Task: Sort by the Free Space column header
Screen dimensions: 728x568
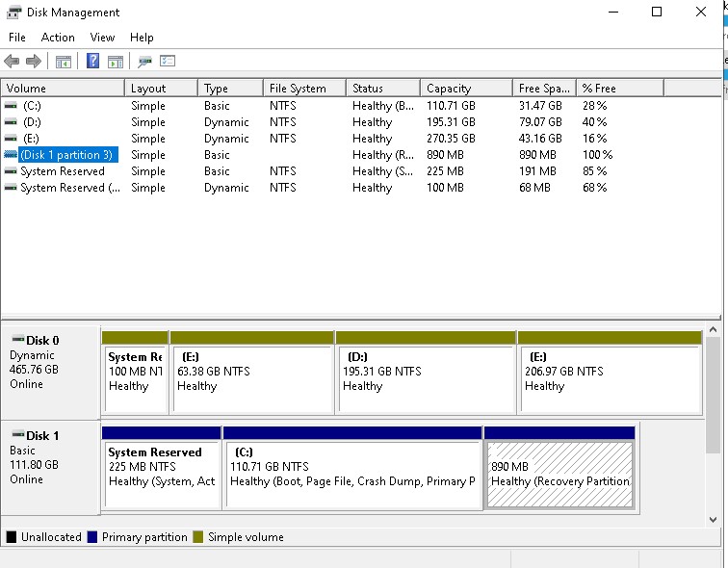Action: pos(545,89)
